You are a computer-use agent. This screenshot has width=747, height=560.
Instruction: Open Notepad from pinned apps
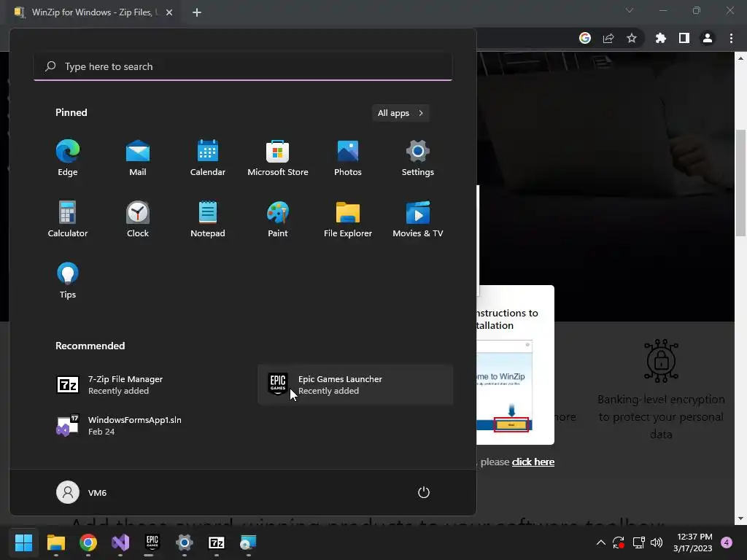208,219
